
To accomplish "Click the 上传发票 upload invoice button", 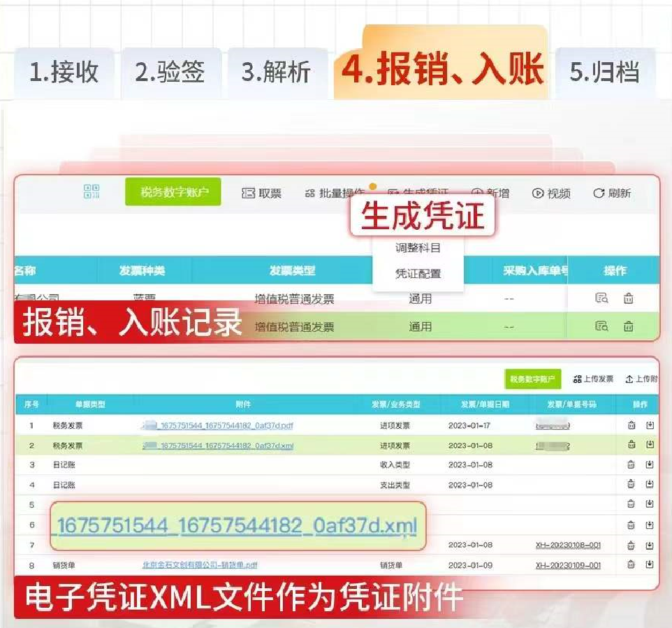I will point(593,379).
